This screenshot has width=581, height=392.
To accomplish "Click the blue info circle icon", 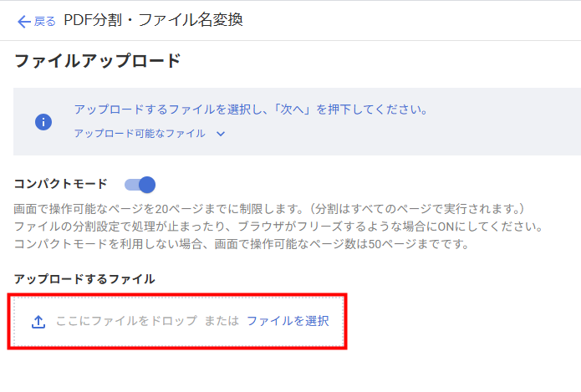I will (x=43, y=122).
